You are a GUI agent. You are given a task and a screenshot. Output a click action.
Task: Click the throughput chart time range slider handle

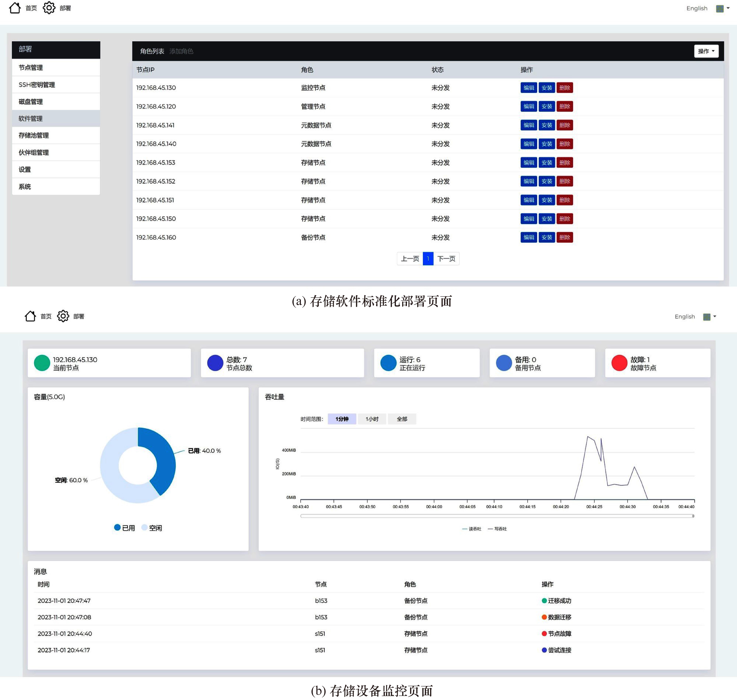(693, 516)
